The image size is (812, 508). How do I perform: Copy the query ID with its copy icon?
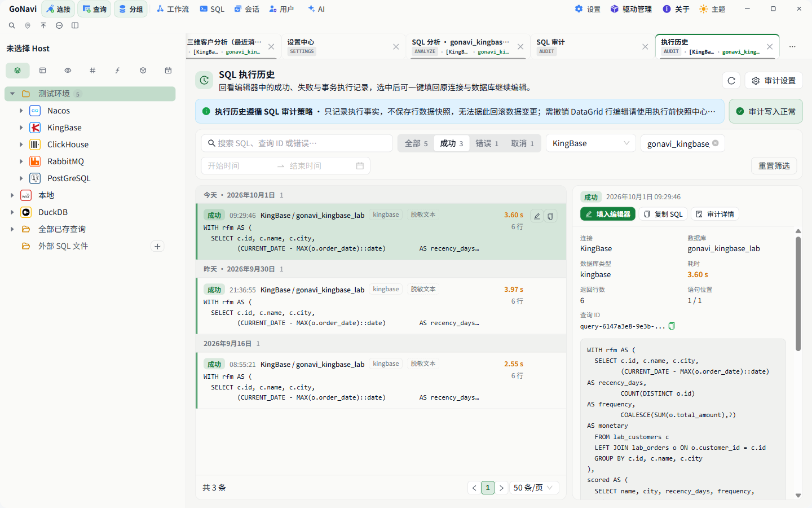pyautogui.click(x=672, y=326)
